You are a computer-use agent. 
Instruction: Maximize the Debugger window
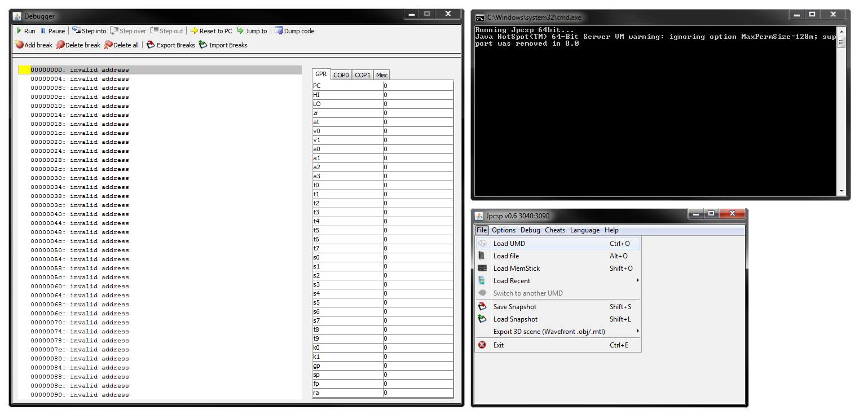click(427, 14)
